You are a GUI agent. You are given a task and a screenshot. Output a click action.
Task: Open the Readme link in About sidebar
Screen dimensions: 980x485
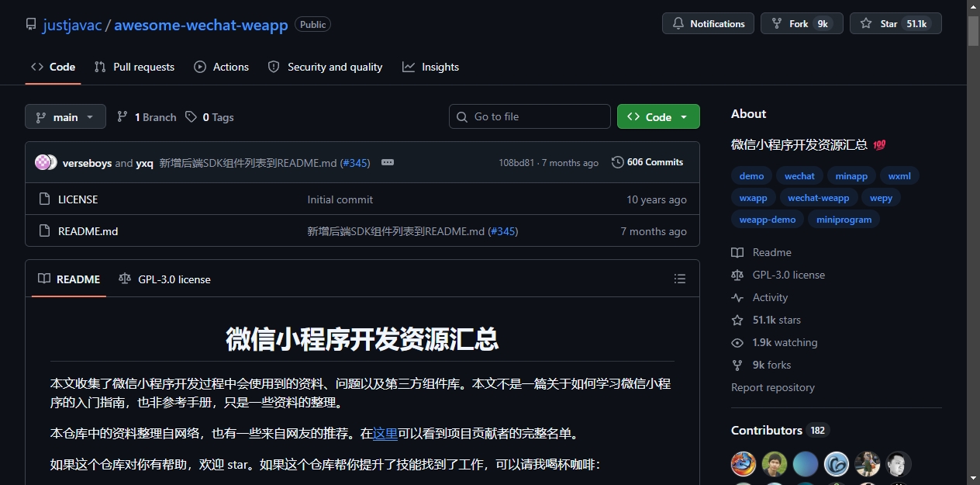(761, 252)
